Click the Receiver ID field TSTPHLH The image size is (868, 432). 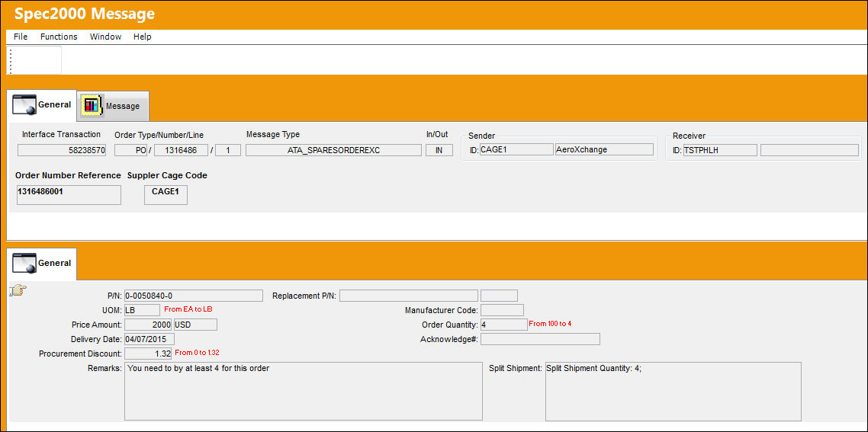click(719, 150)
